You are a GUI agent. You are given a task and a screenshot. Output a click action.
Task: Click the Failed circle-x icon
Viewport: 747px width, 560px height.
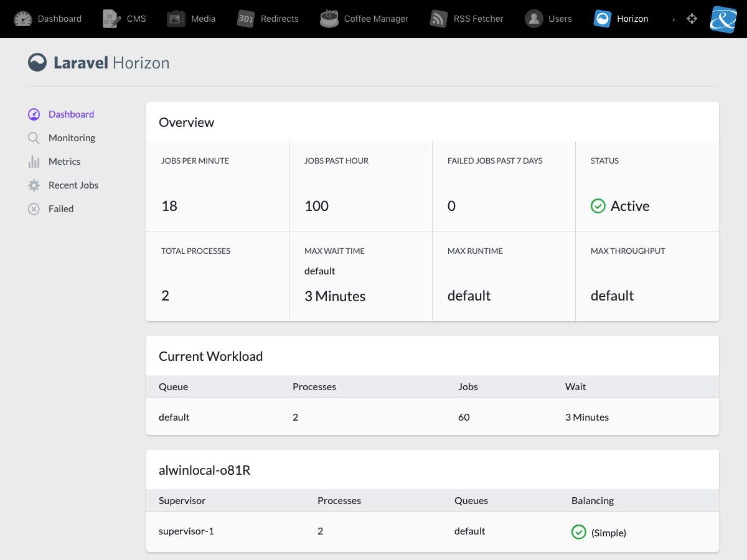pyautogui.click(x=34, y=209)
